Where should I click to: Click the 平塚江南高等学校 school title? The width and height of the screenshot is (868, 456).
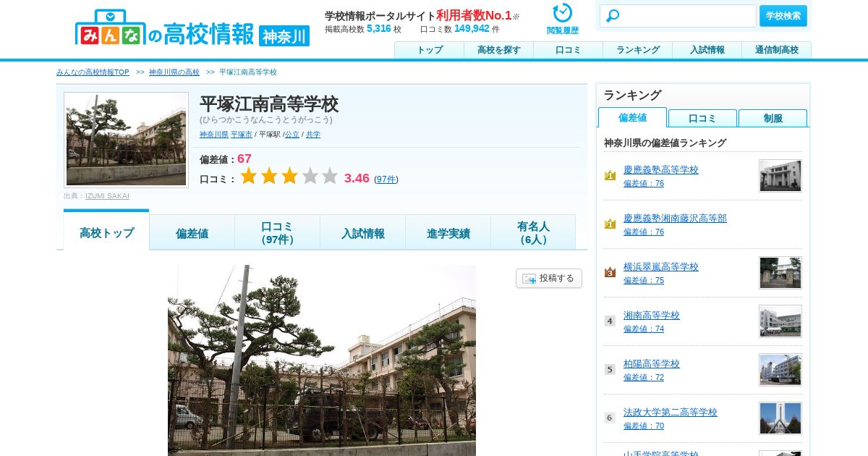pos(269,104)
